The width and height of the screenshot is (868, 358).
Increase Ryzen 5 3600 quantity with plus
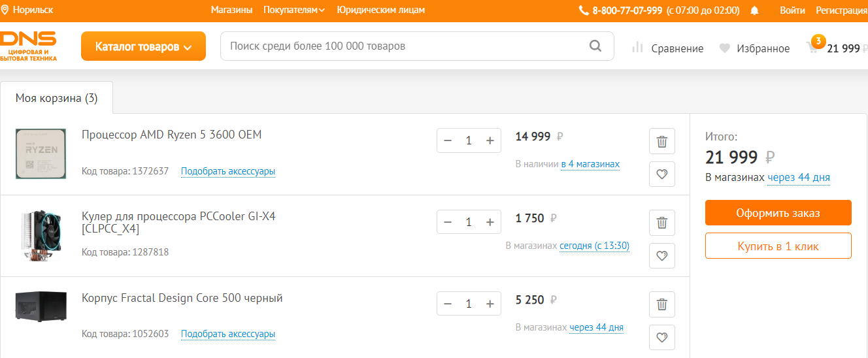(x=490, y=140)
